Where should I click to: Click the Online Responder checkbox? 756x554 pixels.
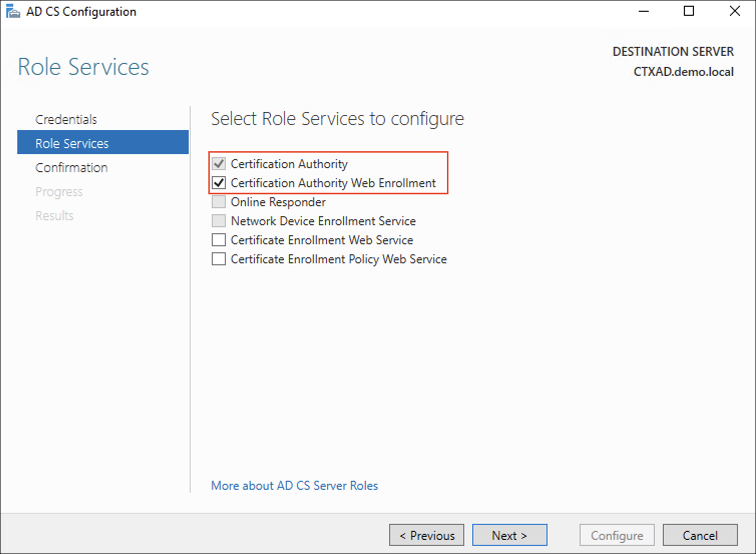(219, 202)
